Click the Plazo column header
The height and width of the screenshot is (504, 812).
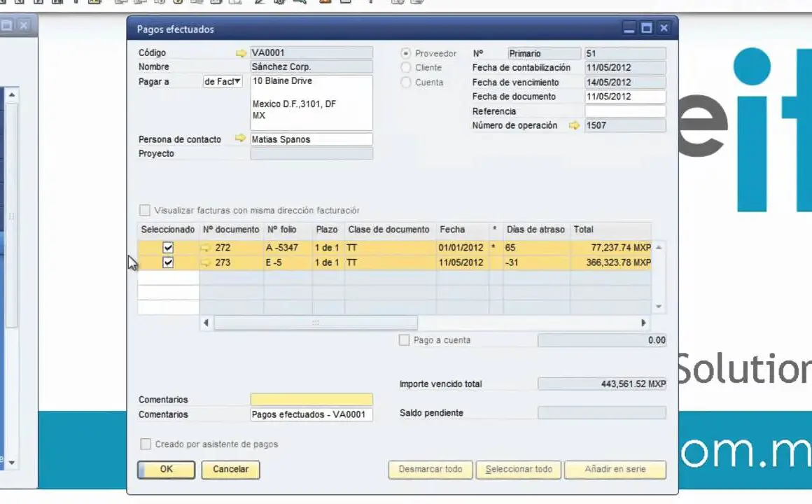point(328,230)
